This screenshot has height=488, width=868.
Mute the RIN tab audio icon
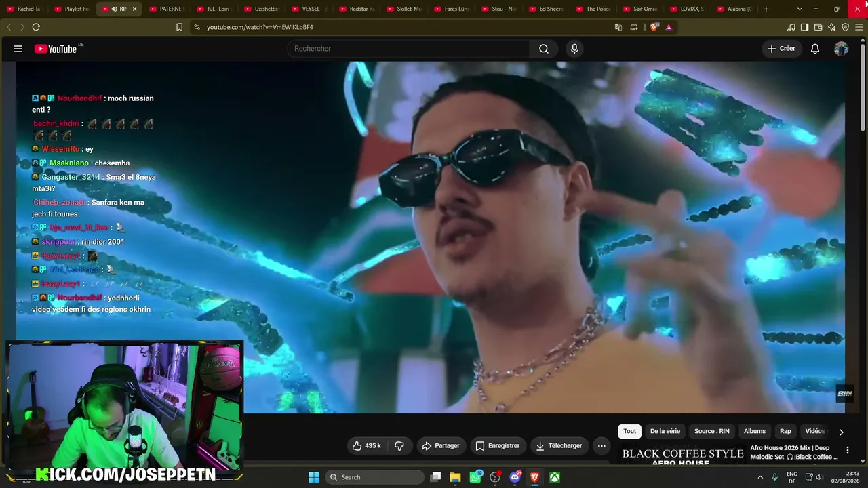114,9
